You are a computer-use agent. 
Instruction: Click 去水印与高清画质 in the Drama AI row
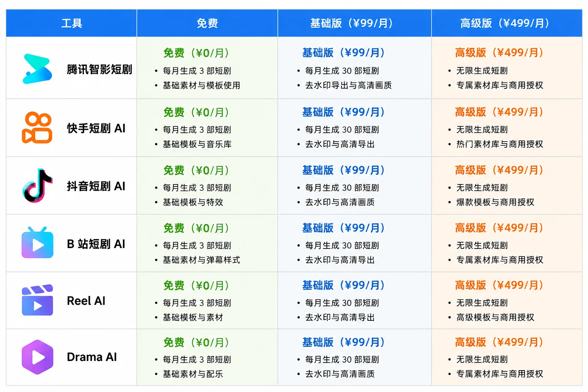coord(340,374)
